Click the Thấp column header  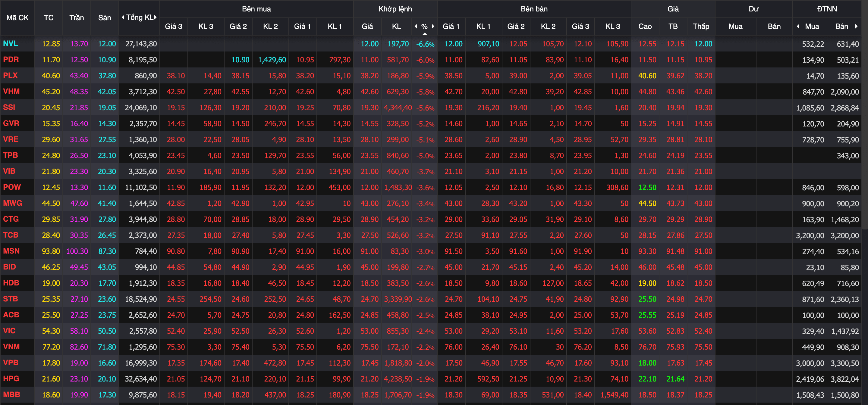[701, 26]
